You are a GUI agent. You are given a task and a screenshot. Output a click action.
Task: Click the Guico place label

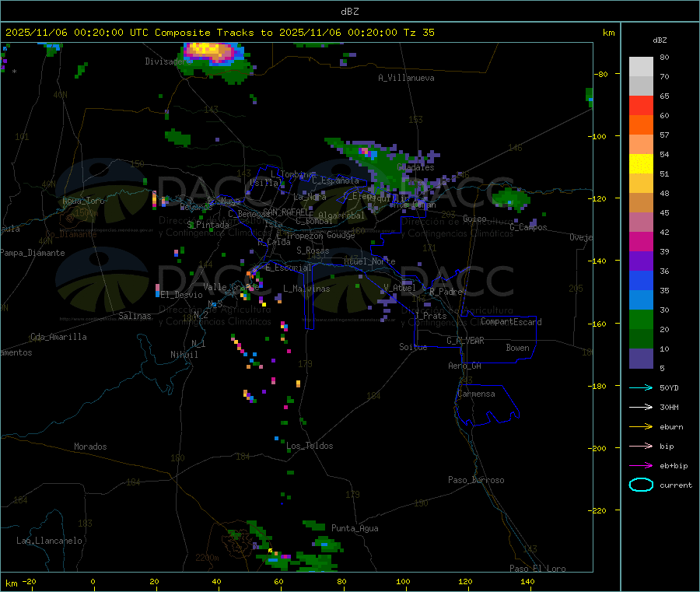pos(474,219)
